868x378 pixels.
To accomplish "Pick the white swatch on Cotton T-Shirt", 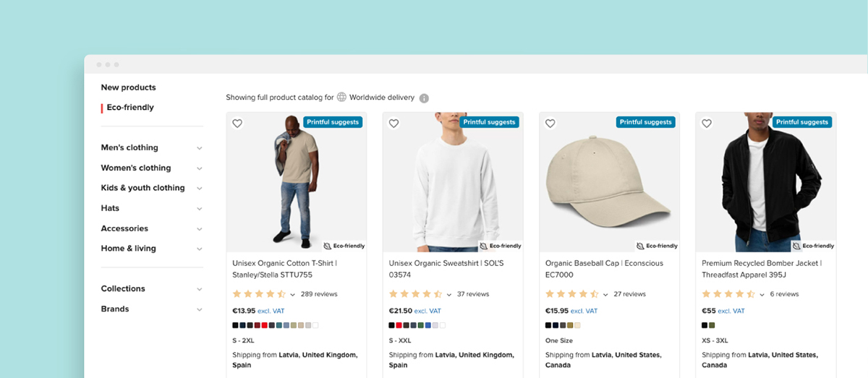I will pos(315,325).
